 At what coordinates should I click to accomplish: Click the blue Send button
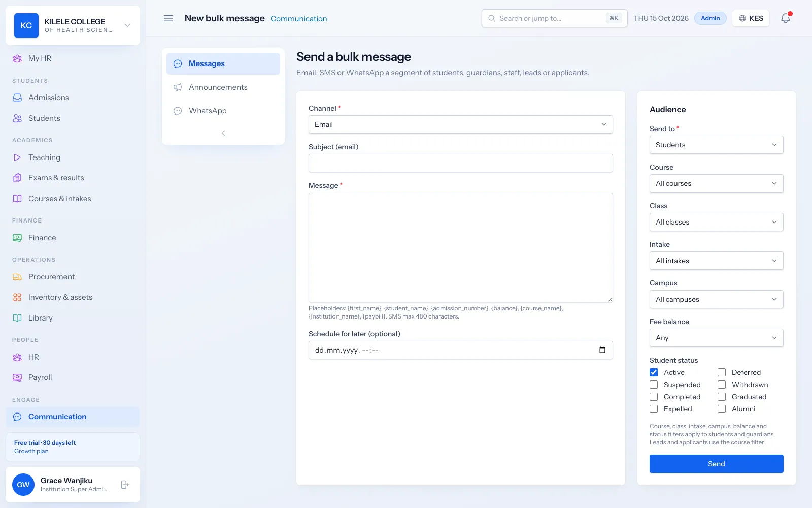click(x=717, y=464)
